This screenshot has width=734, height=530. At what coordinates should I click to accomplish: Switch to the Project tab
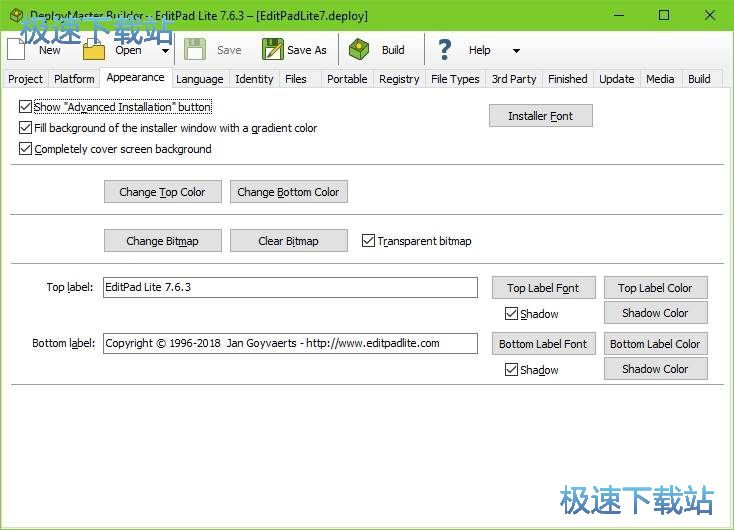(x=25, y=79)
